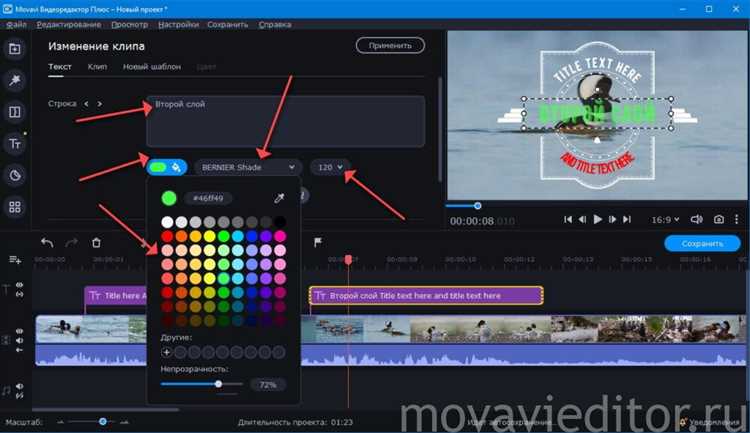Open the Stickers pie-shaped sidebar icon
This screenshot has width=750, height=433.
14,175
